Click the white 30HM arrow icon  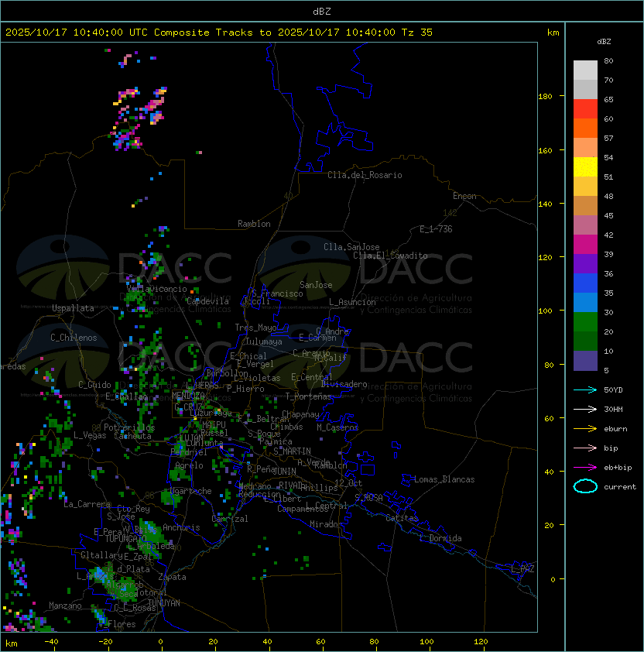pos(585,410)
